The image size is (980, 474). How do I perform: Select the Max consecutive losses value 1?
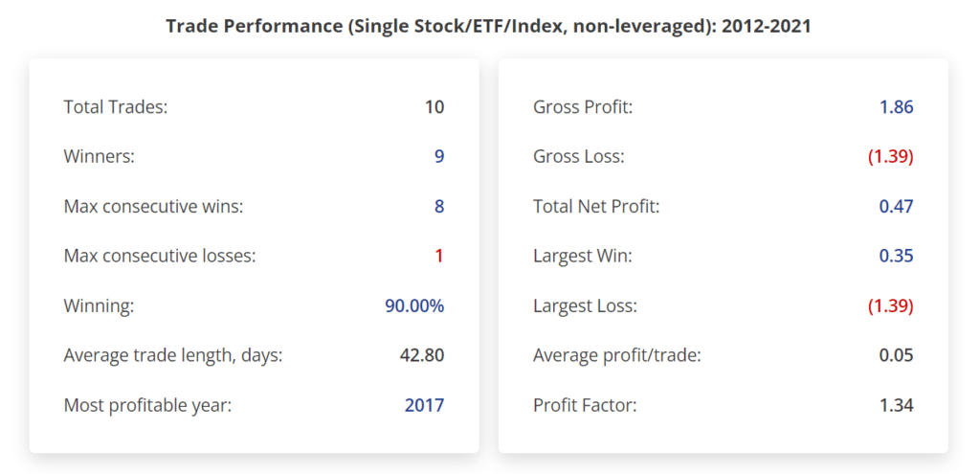pyautogui.click(x=439, y=257)
